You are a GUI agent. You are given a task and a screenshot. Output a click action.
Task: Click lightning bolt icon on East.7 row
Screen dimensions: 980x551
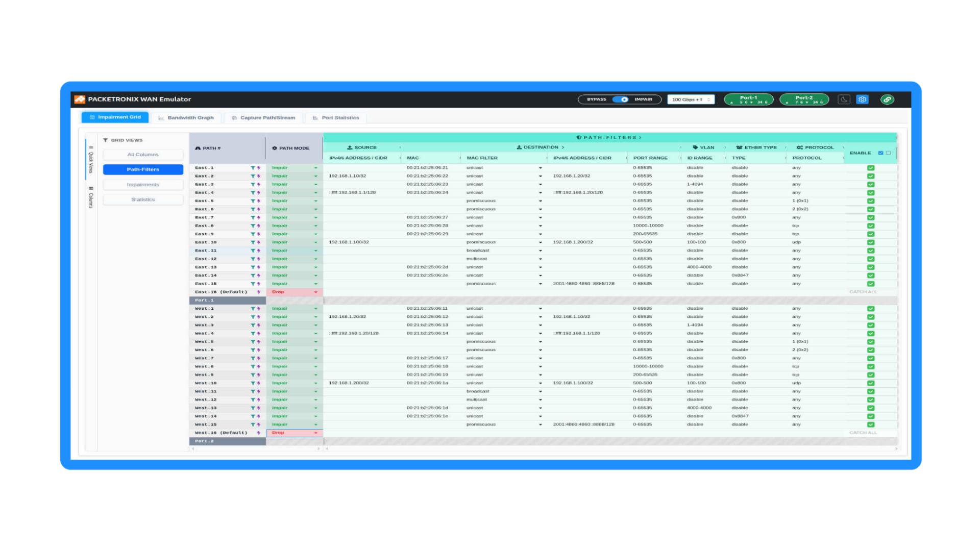(x=259, y=217)
